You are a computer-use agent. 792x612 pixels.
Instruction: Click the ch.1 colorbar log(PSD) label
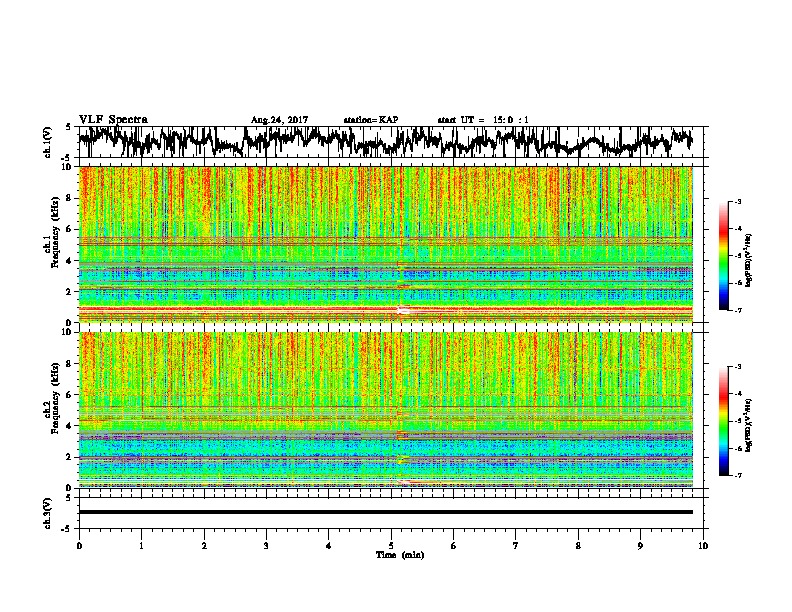coord(750,261)
